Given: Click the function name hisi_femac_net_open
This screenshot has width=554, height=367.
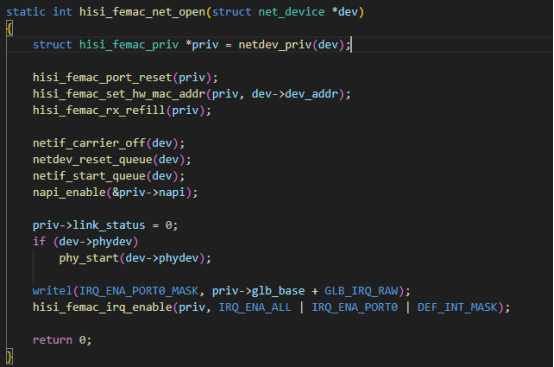Looking at the screenshot, I should [142, 12].
